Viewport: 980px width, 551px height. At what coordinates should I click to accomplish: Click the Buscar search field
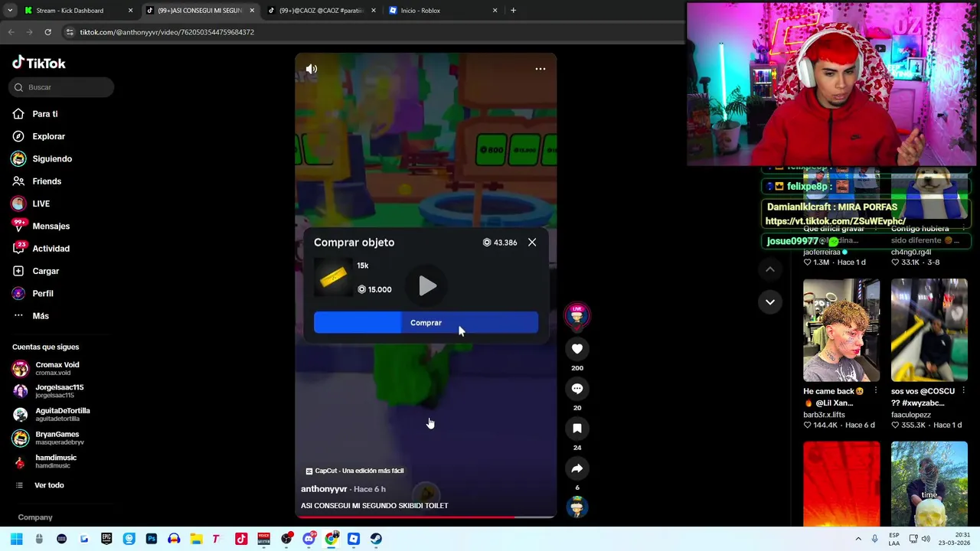coord(61,87)
